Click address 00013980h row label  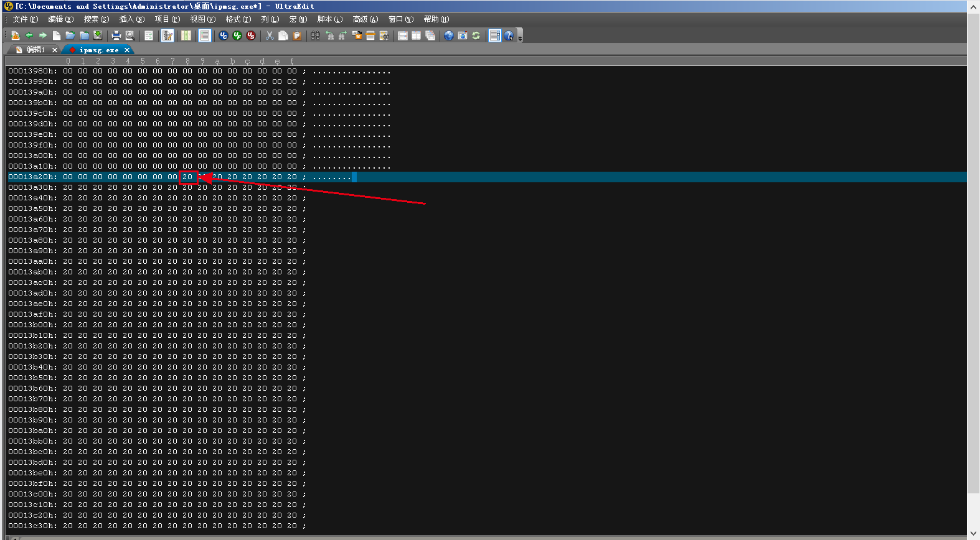pos(32,71)
